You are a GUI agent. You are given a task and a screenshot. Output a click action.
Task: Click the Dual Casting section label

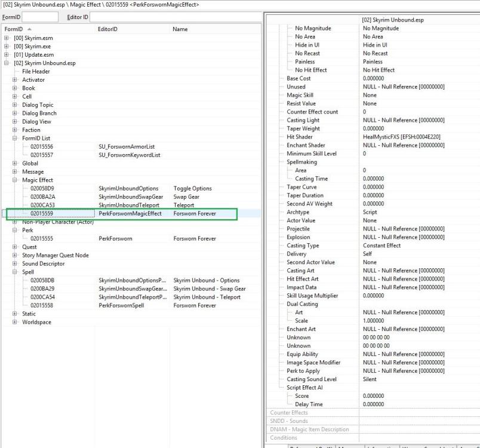click(302, 304)
